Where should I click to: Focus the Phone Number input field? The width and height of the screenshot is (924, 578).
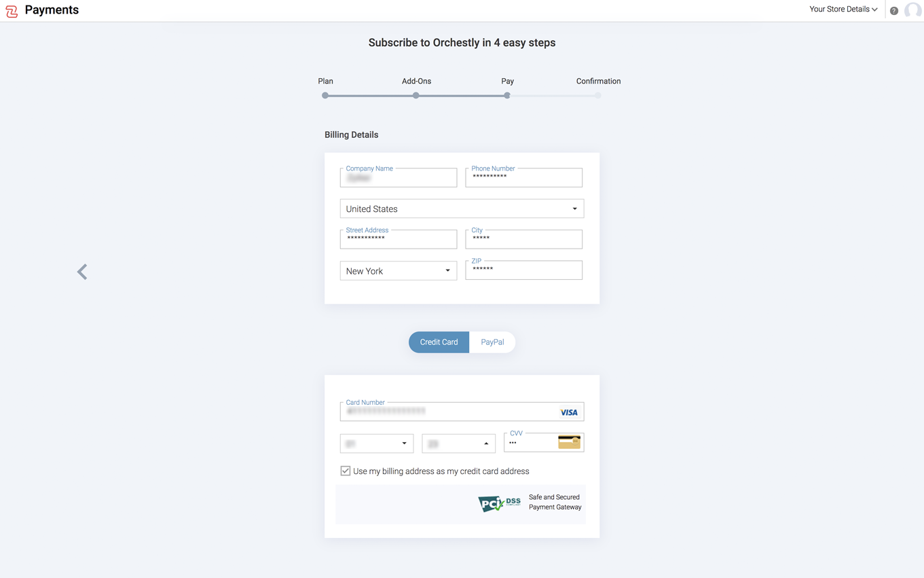523,178
